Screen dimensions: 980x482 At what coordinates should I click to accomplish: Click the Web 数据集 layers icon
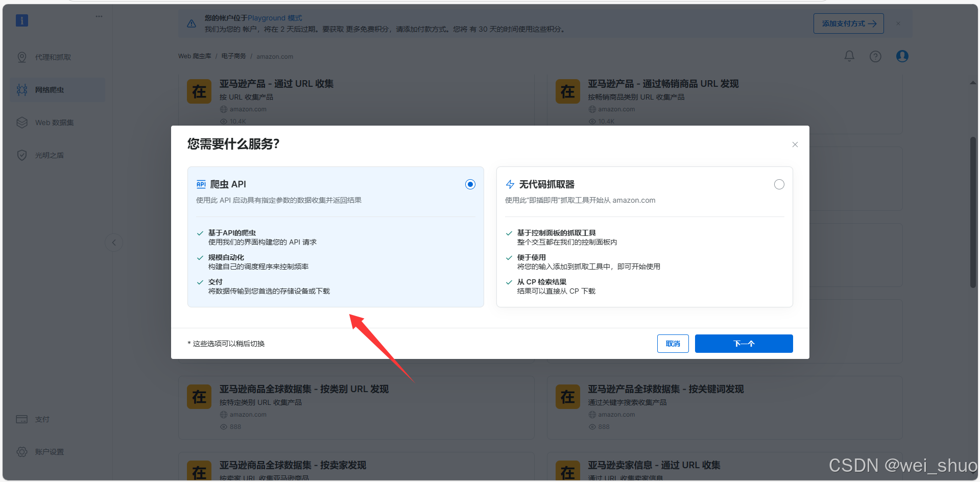point(22,122)
